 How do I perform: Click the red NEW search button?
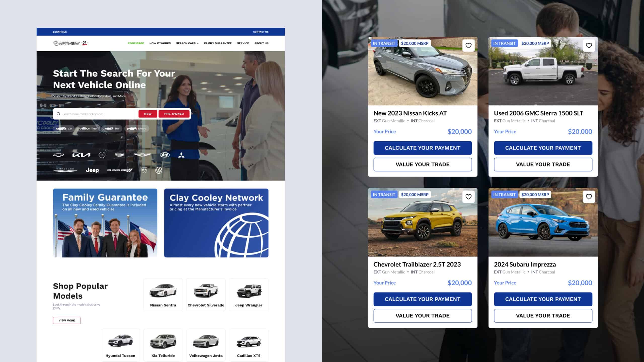[x=148, y=114]
